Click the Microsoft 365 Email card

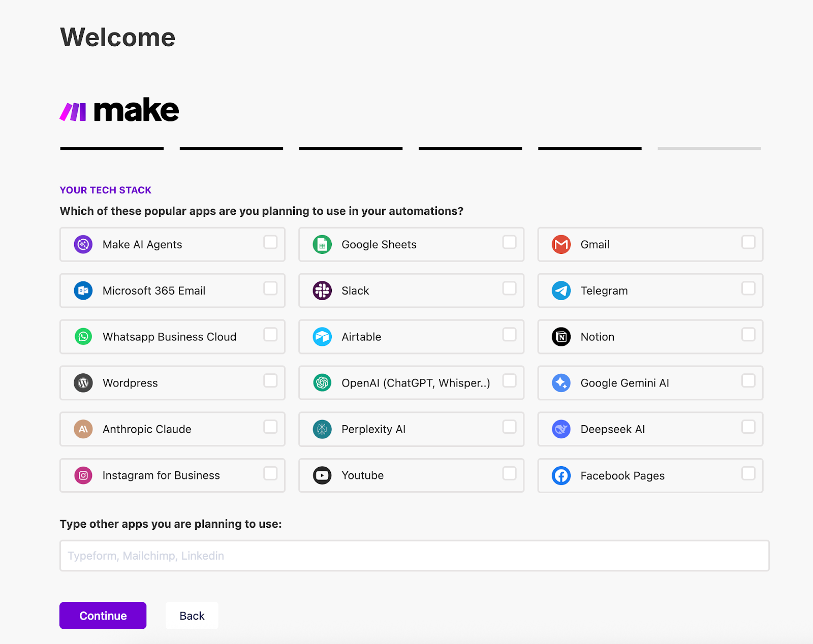point(172,291)
